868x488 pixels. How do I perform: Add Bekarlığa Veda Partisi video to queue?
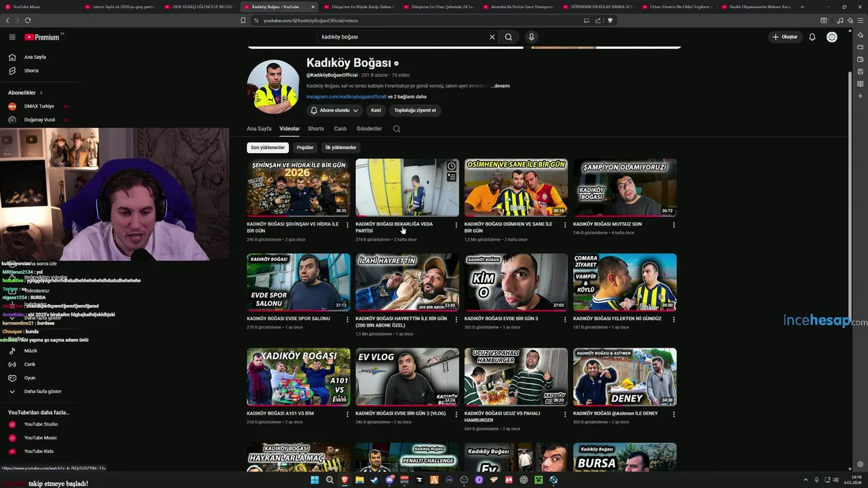(452, 177)
